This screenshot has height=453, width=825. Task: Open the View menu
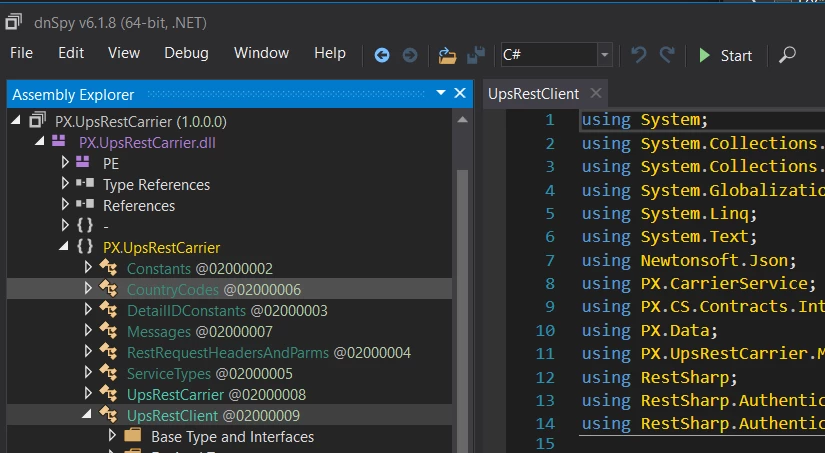click(124, 53)
